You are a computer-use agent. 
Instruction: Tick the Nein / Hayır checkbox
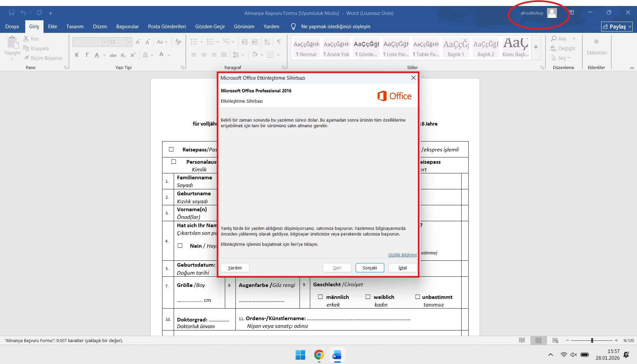pos(180,246)
